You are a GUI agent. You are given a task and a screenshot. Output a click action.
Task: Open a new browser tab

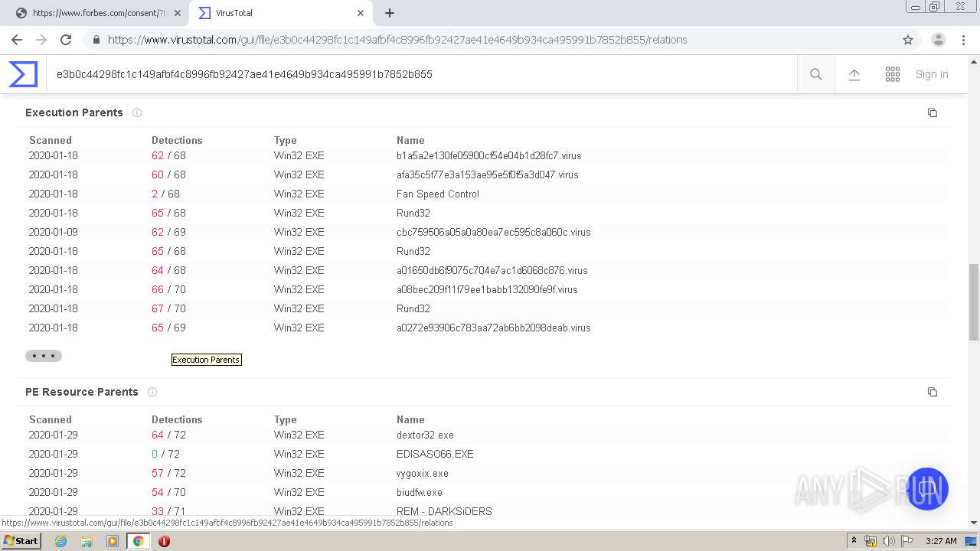[390, 13]
